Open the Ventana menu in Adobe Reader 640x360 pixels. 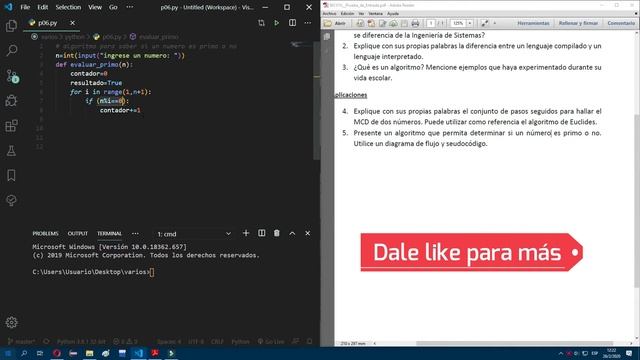click(376, 13)
